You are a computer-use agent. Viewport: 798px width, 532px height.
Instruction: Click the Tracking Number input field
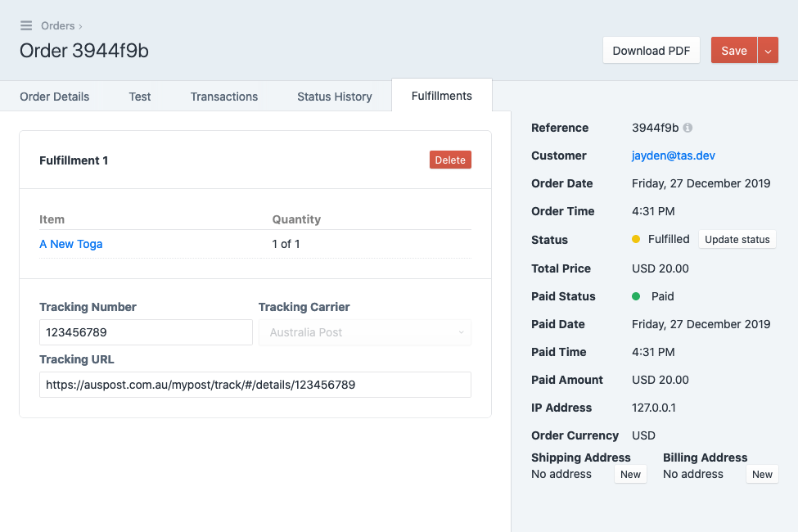(146, 332)
